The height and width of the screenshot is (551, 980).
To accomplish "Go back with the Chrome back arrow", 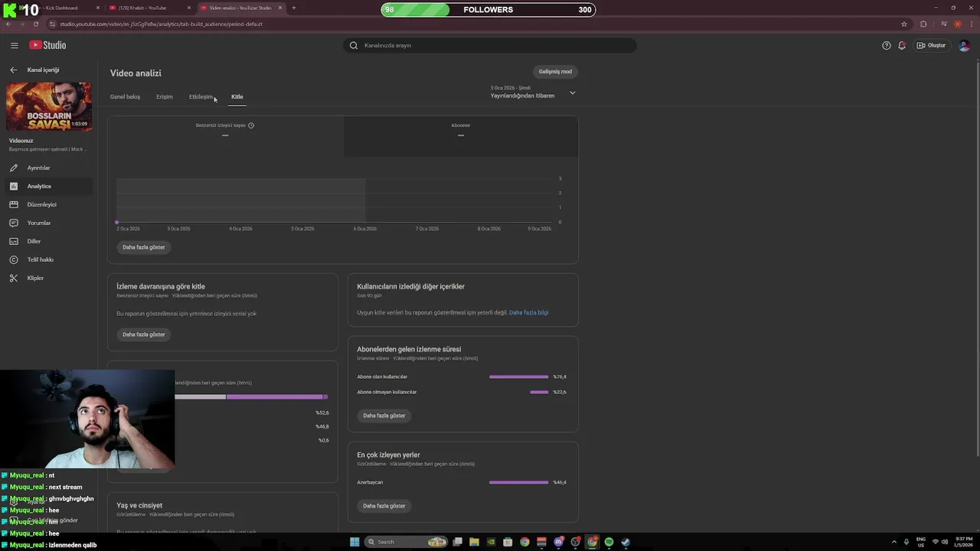I will click(8, 24).
